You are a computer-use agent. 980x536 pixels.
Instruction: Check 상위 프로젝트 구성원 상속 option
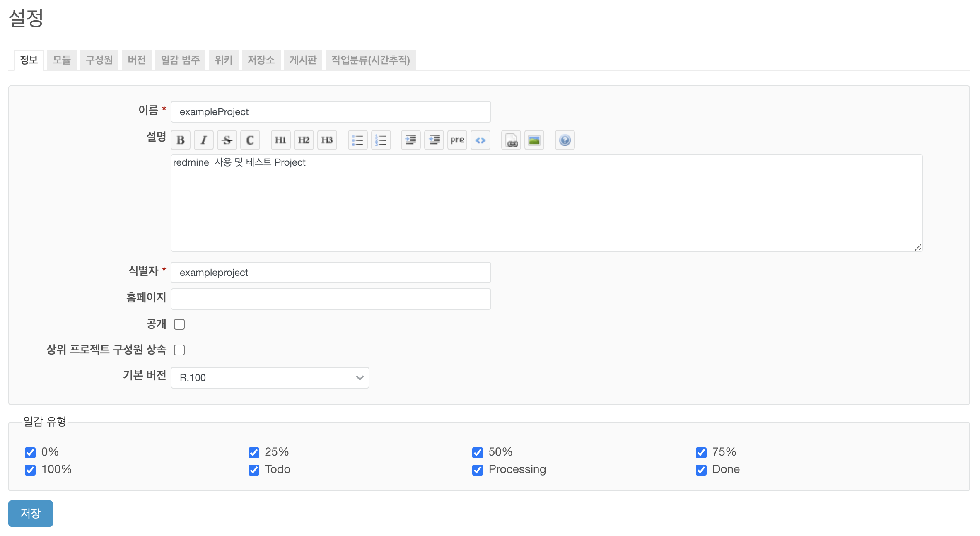tap(179, 350)
